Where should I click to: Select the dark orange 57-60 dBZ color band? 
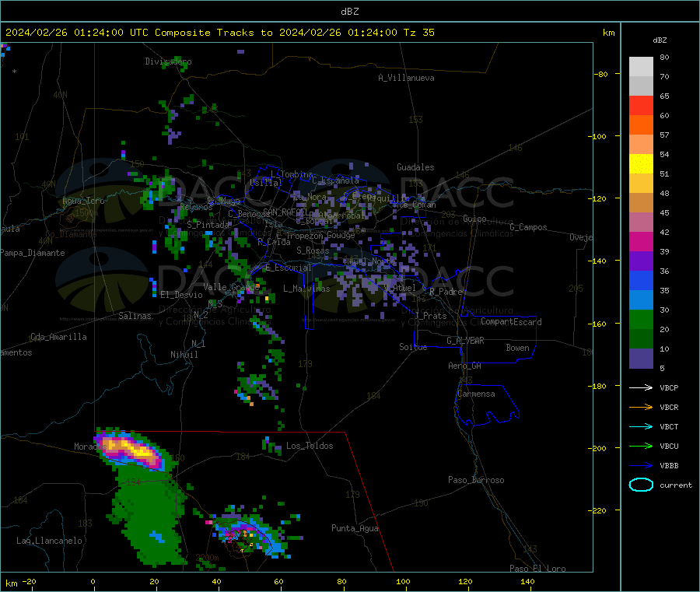(641, 125)
